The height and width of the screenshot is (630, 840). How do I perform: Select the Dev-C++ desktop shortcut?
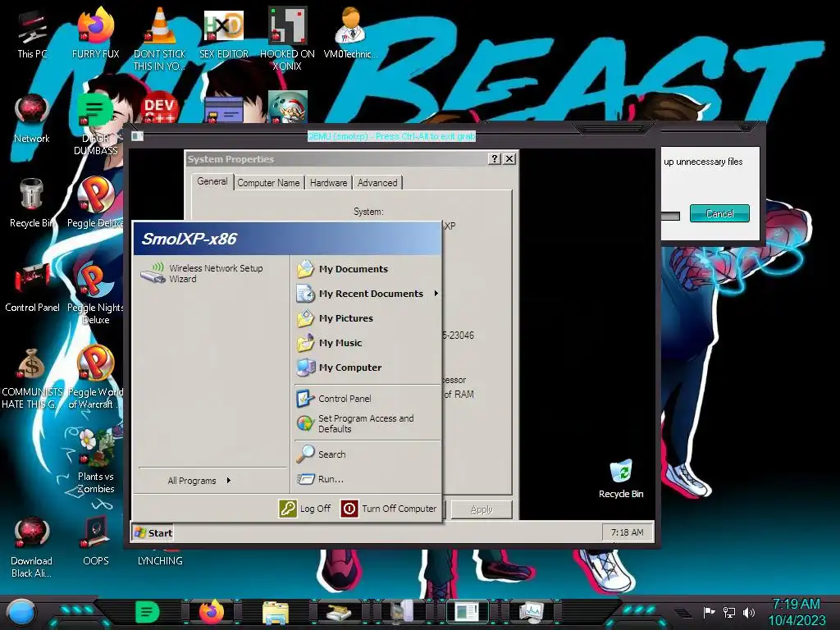pyautogui.click(x=159, y=109)
